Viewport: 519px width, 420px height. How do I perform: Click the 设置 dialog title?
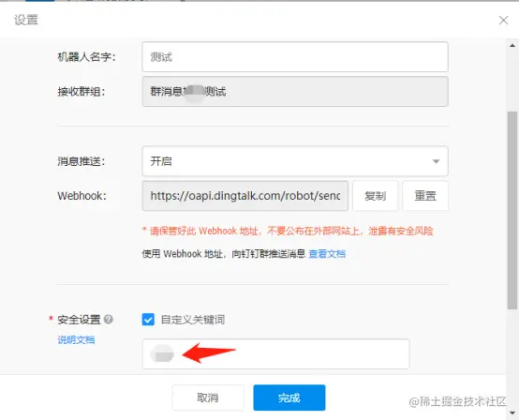26,20
